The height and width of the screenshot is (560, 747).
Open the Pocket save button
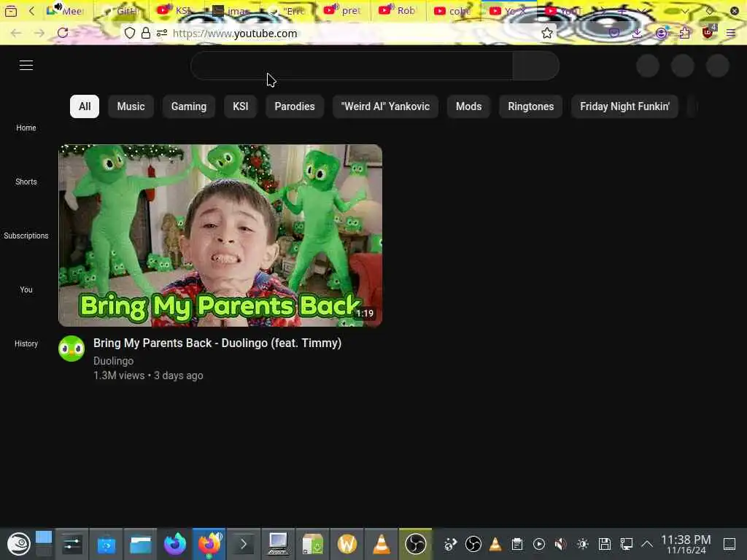tap(614, 33)
